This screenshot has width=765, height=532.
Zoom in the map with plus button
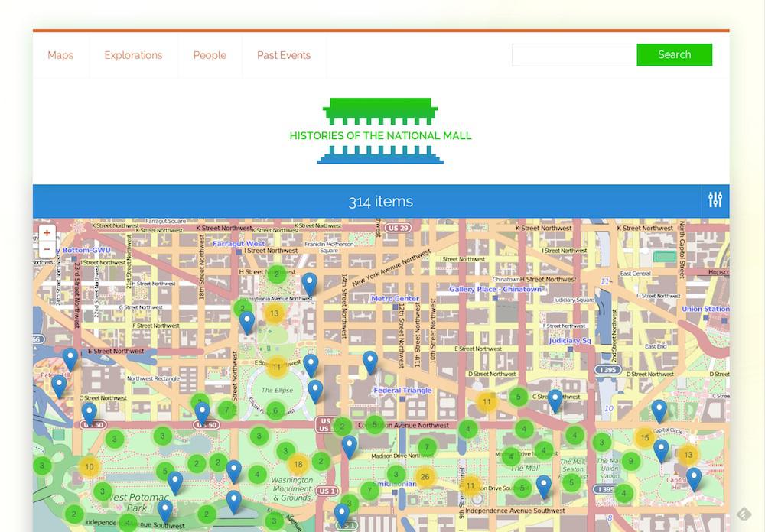[47, 233]
